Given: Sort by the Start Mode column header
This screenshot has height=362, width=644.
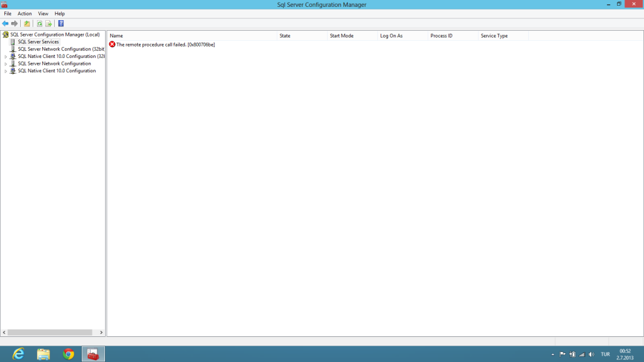Looking at the screenshot, I should pyautogui.click(x=352, y=36).
